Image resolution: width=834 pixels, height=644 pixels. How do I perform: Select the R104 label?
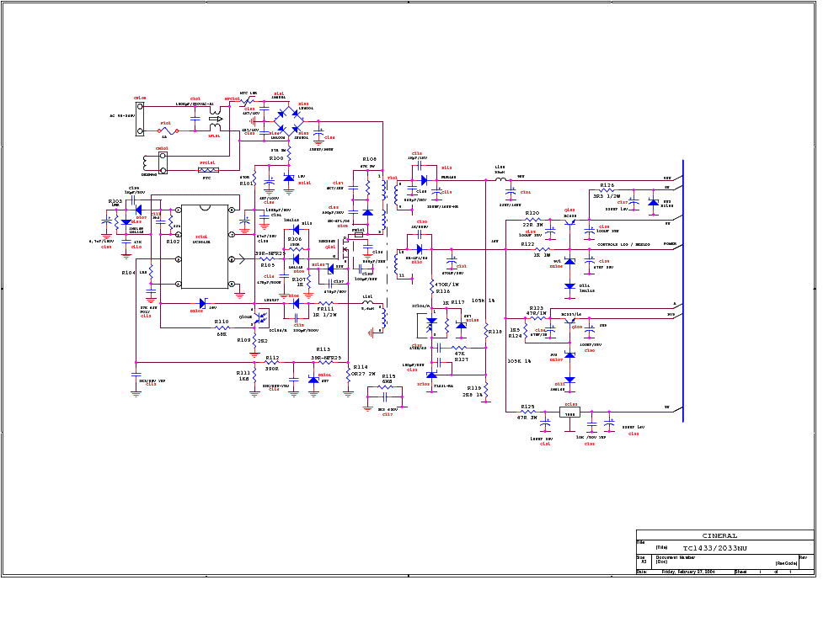click(x=128, y=273)
